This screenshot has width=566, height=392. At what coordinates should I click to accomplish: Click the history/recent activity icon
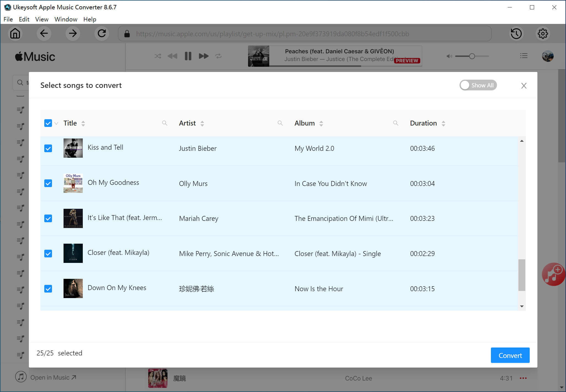[x=516, y=34]
